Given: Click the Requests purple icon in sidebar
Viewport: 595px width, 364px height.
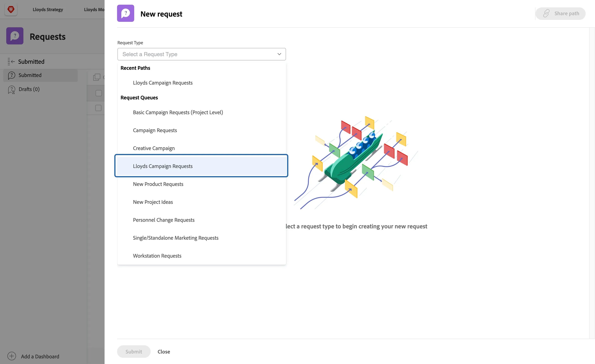Looking at the screenshot, I should coord(15,36).
